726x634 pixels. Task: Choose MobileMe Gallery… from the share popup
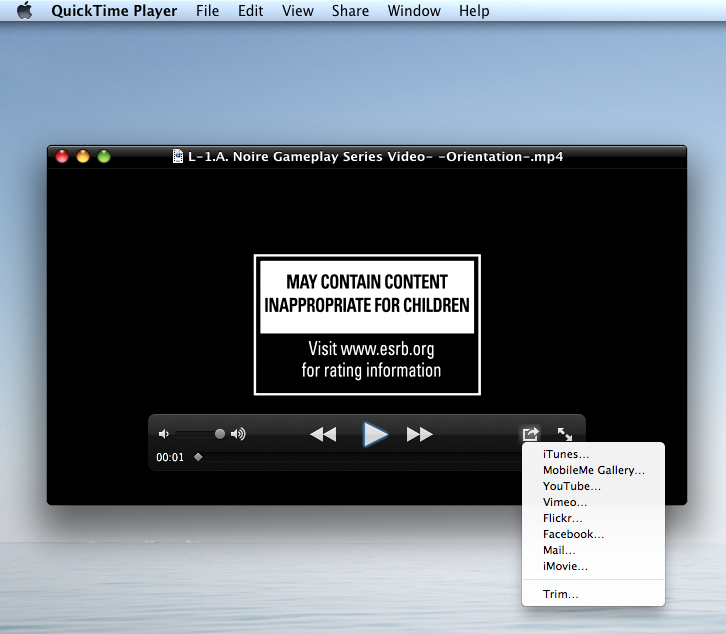(x=593, y=470)
